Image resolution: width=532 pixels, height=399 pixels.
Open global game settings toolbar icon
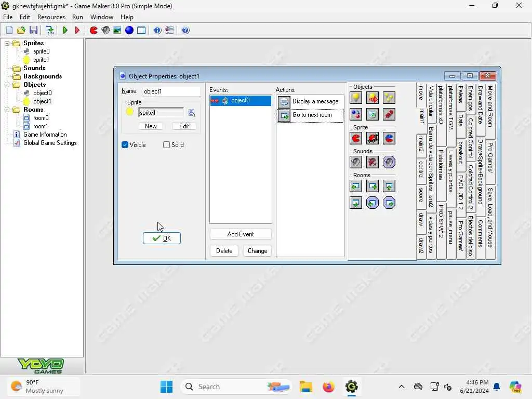(169, 30)
